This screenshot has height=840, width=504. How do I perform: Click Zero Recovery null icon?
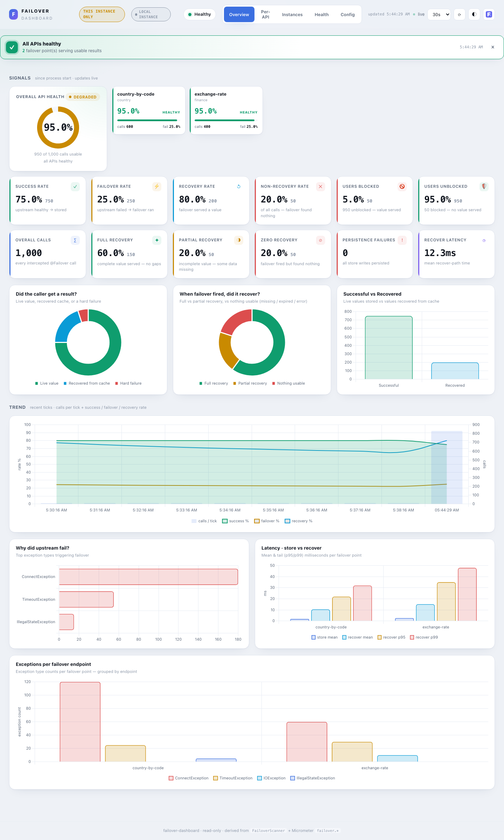point(321,240)
